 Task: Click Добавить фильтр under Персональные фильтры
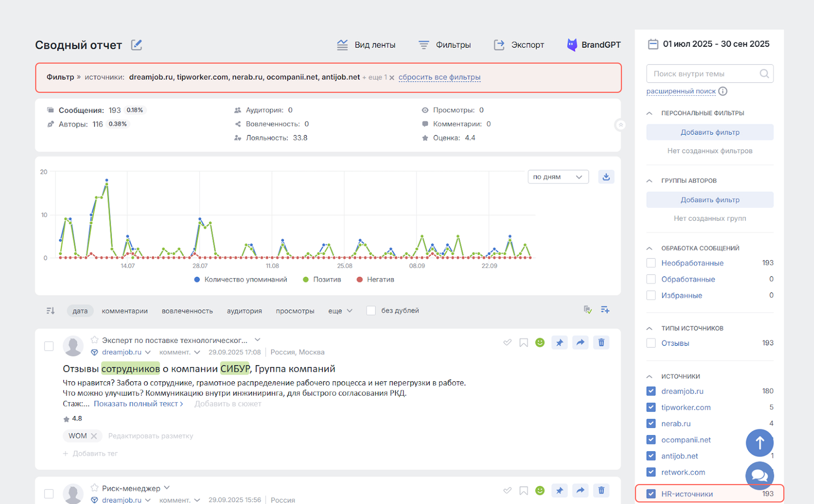tap(709, 132)
